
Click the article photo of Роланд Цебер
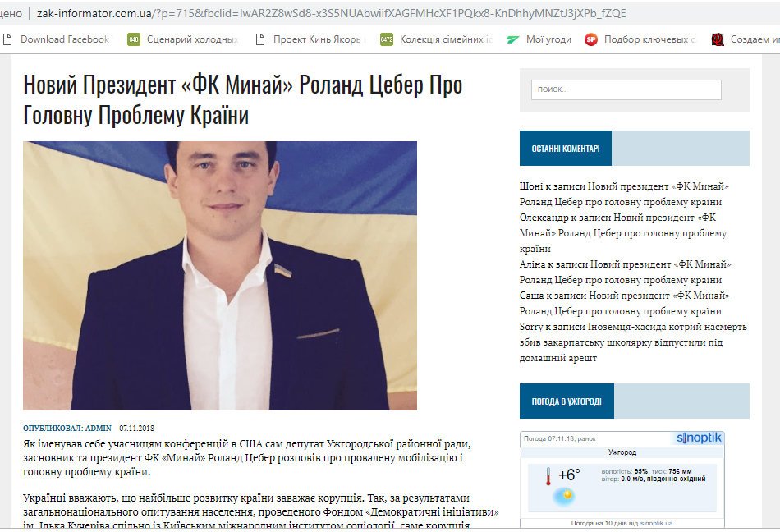220,276
